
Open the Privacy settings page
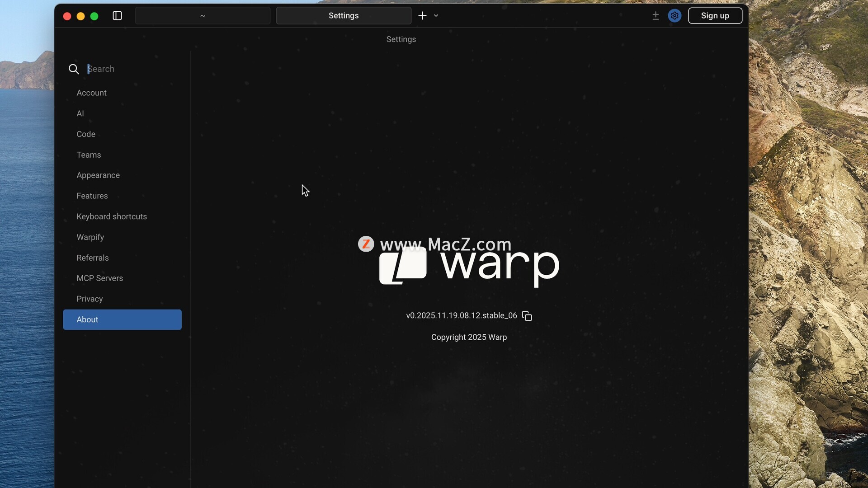(x=90, y=299)
